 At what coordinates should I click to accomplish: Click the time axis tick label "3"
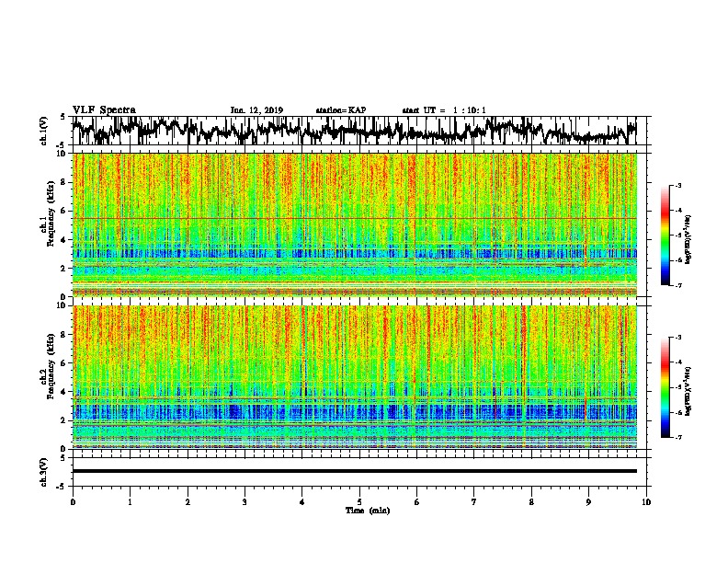click(245, 502)
